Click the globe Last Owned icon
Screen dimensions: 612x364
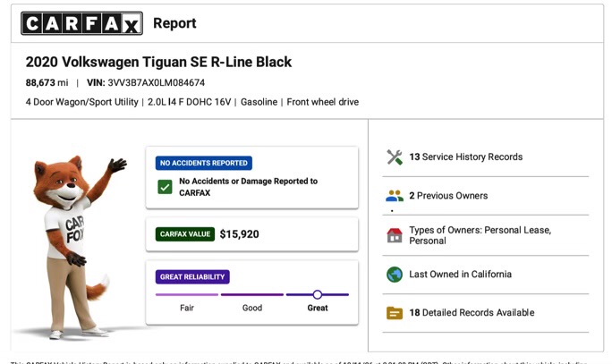tap(395, 275)
